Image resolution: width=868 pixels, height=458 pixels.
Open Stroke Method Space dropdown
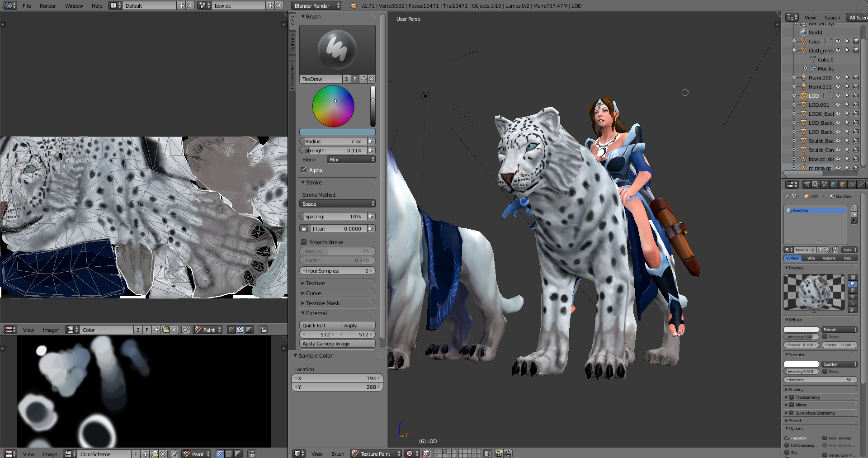(x=337, y=203)
